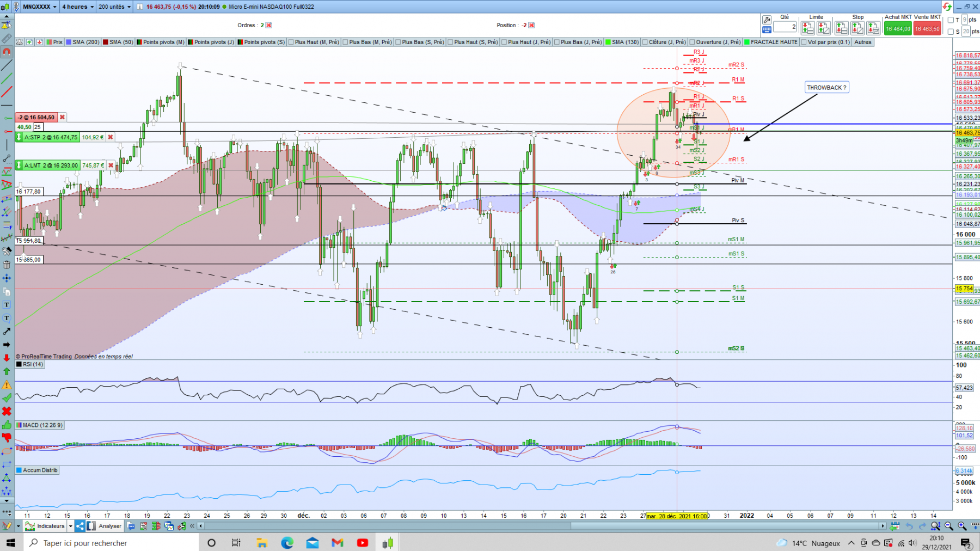Screen dimensions: 980x551
Task: Open the order settings wrench icon
Action: [767, 20]
